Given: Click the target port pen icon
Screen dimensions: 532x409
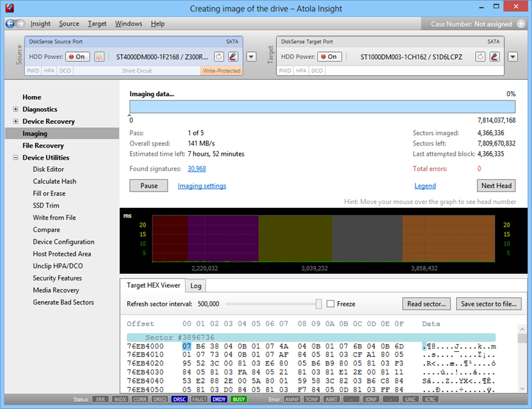Looking at the screenshot, I should [x=494, y=56].
